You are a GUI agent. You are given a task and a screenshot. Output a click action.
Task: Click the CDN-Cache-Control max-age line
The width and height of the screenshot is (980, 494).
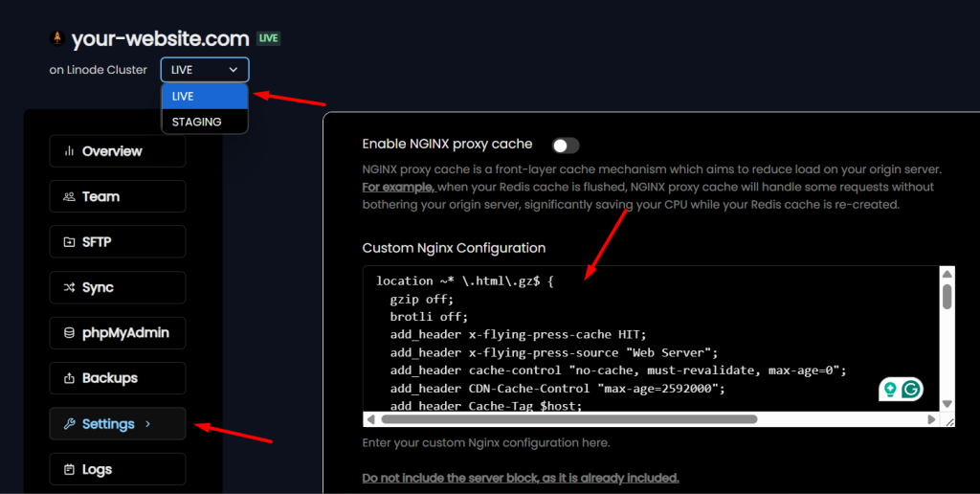click(x=558, y=389)
